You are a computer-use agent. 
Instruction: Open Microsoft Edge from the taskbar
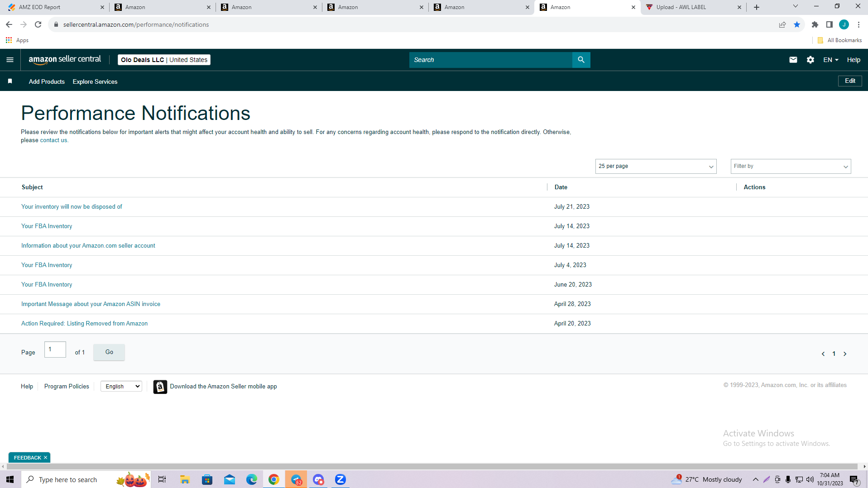tap(251, 479)
